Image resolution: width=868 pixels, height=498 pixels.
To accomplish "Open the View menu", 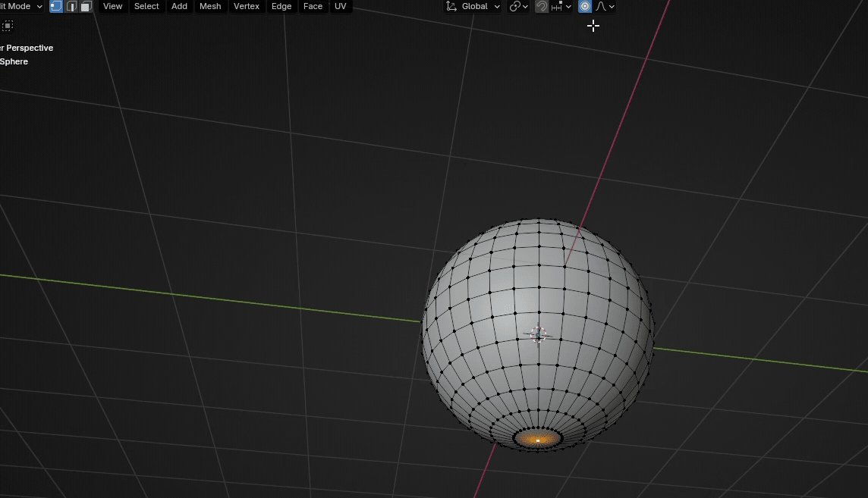I will [x=112, y=6].
